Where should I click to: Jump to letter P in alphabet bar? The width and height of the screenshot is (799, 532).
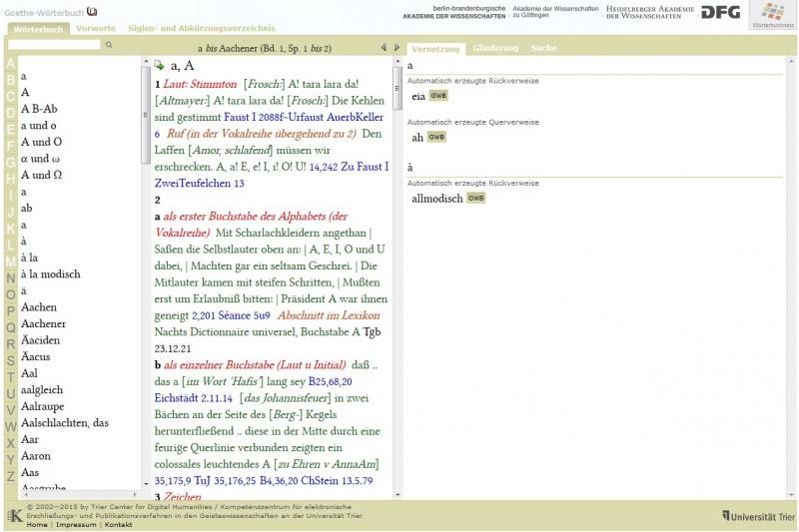10,311
